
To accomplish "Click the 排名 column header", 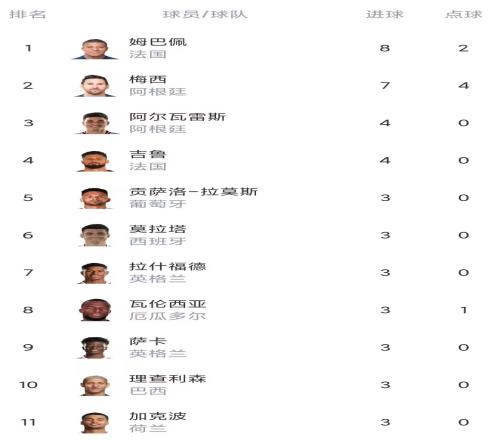I will coord(27,14).
